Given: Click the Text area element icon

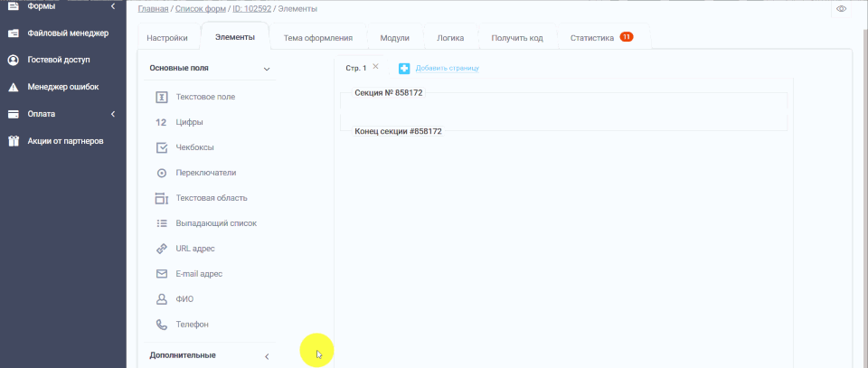Looking at the screenshot, I should [162, 198].
